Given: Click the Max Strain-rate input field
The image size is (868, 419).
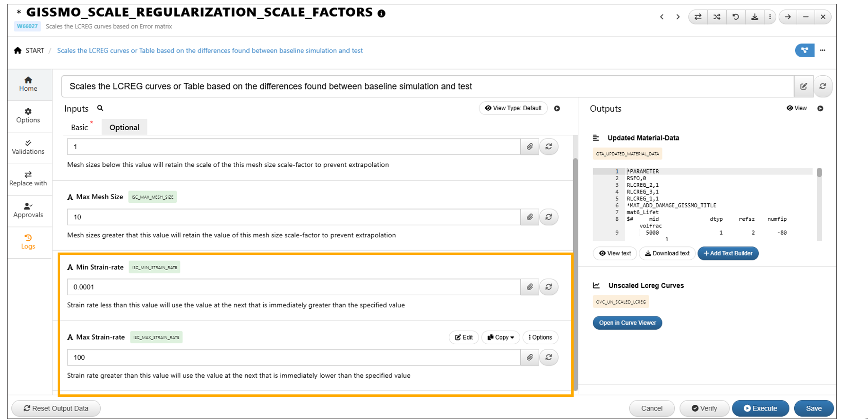Looking at the screenshot, I should [293, 358].
